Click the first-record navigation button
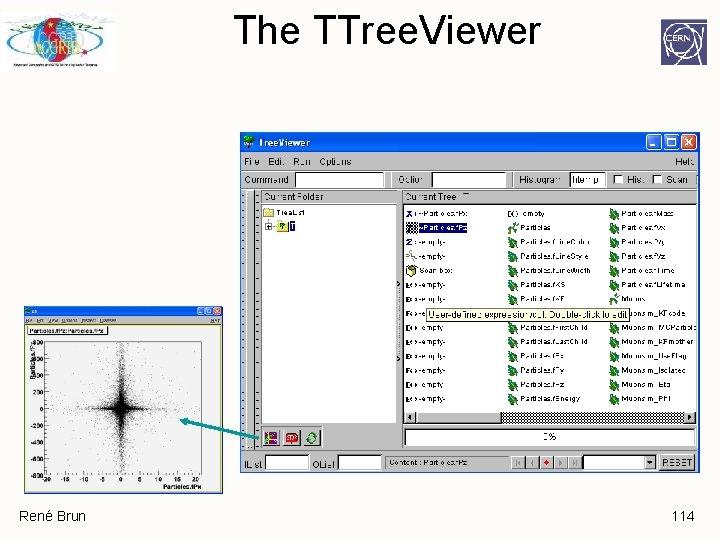720x540 pixels. click(518, 462)
